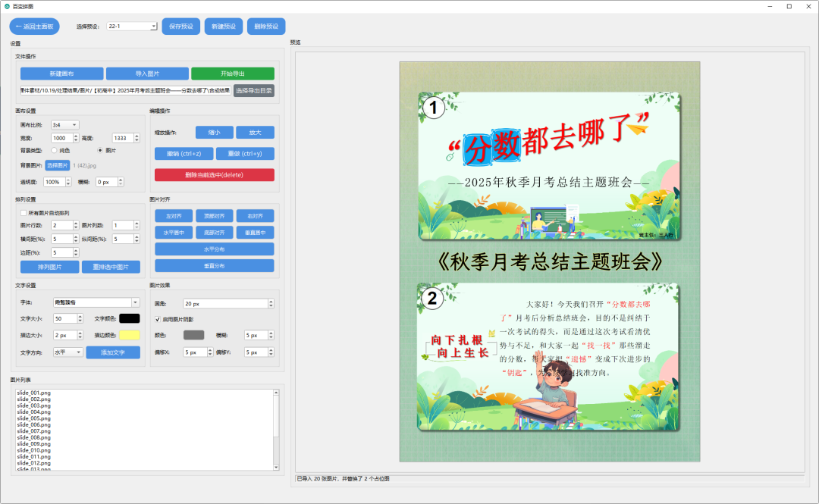Screen dimensions: 819x504
Task: Pick the black 文字颜色 swatch
Action: coord(130,319)
